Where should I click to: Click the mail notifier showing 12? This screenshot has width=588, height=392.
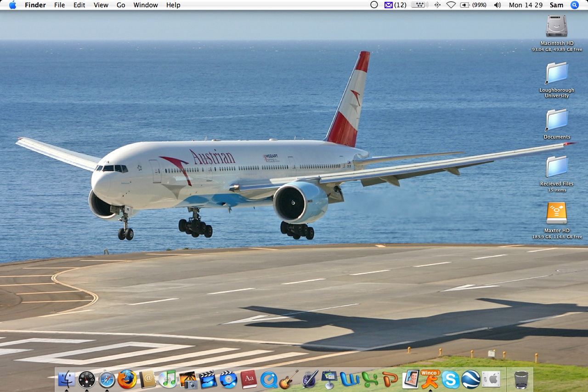point(395,5)
